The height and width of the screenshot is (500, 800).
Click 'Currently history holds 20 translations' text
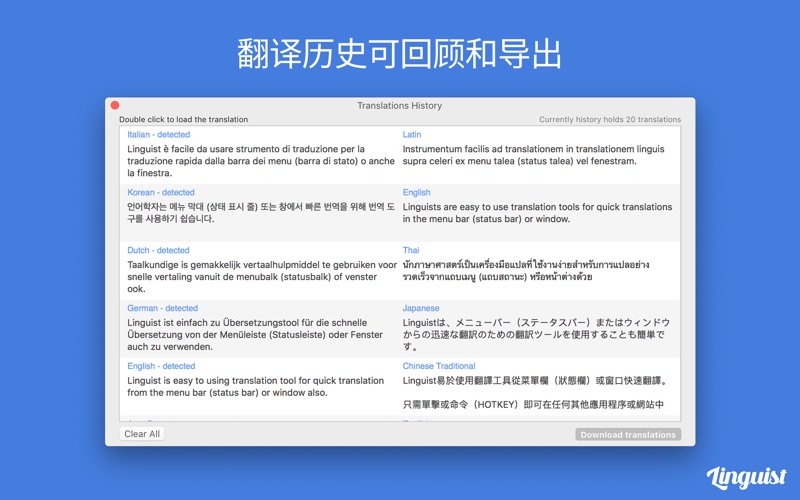click(x=610, y=119)
